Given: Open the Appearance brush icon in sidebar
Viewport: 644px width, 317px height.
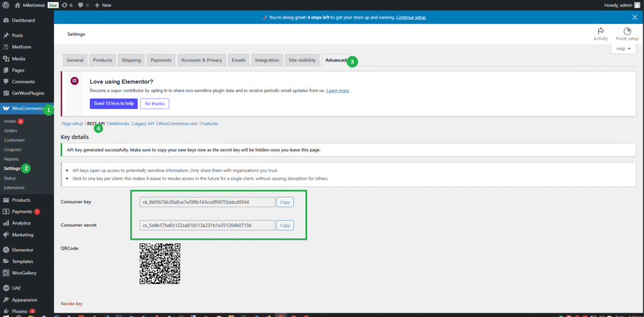Looking at the screenshot, I should point(6,300).
